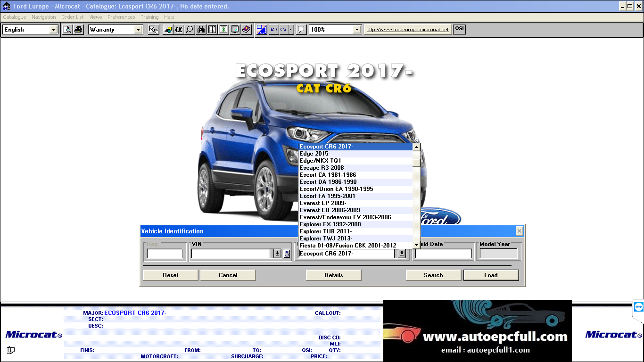The image size is (644, 362).
Task: Click the notes speech bubble icon
Action: 301,30
